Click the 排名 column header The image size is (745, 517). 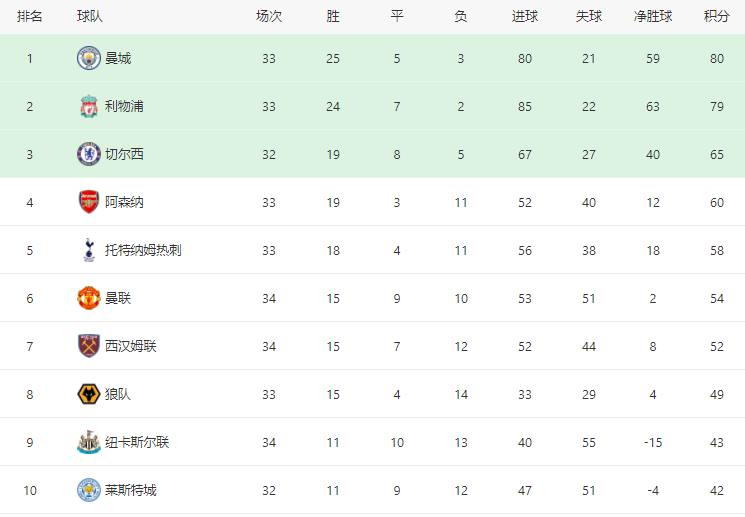(x=29, y=17)
